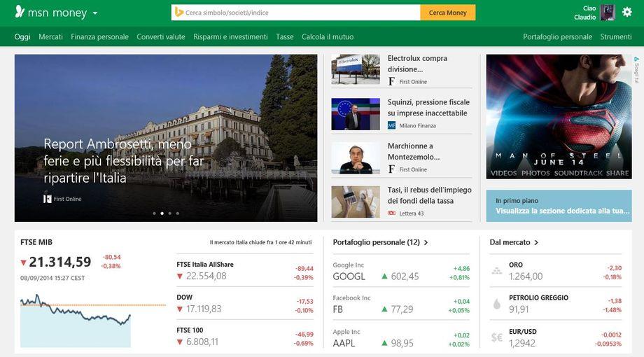This screenshot has height=357, width=644.
Task: Click Claudio's profile picture
Action: pyautogui.click(x=608, y=13)
